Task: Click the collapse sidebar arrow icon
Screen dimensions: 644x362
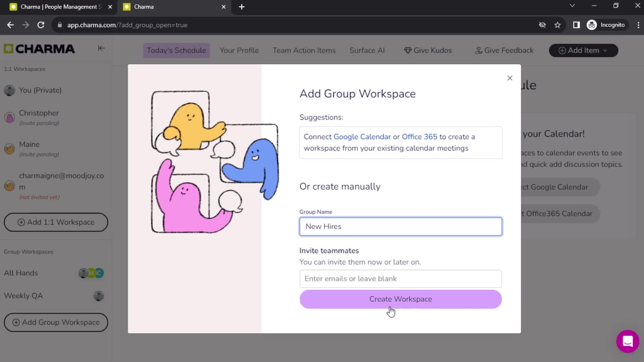Action: pos(101,48)
